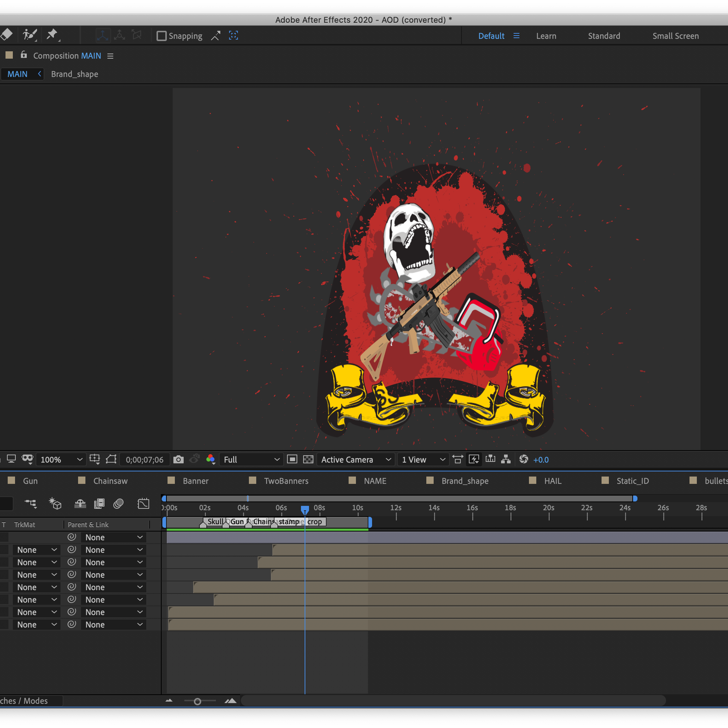Enable the Snapping checkbox
Image resolution: width=728 pixels, height=728 pixels.
(x=162, y=36)
